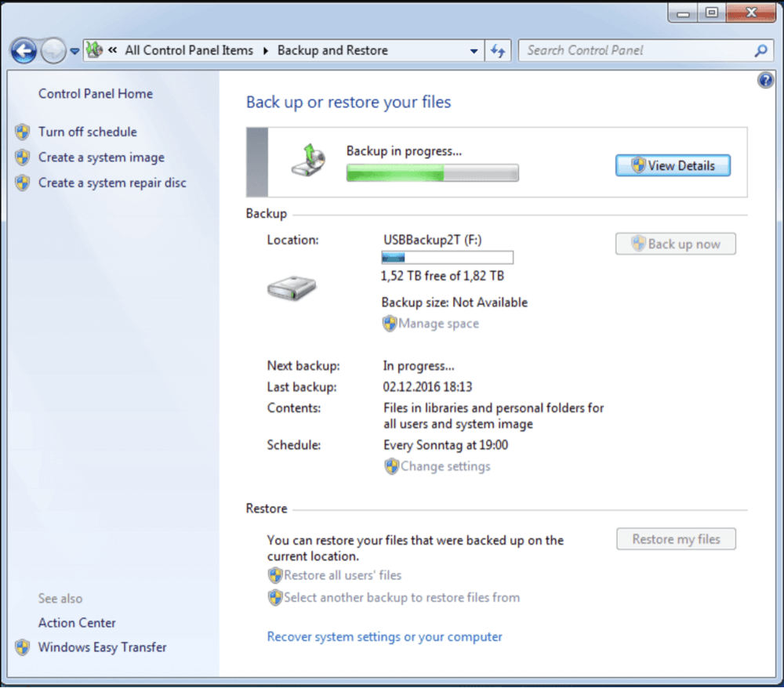Click the shield beside Restore all users' files
Screen dimensions: 784x688
point(275,575)
